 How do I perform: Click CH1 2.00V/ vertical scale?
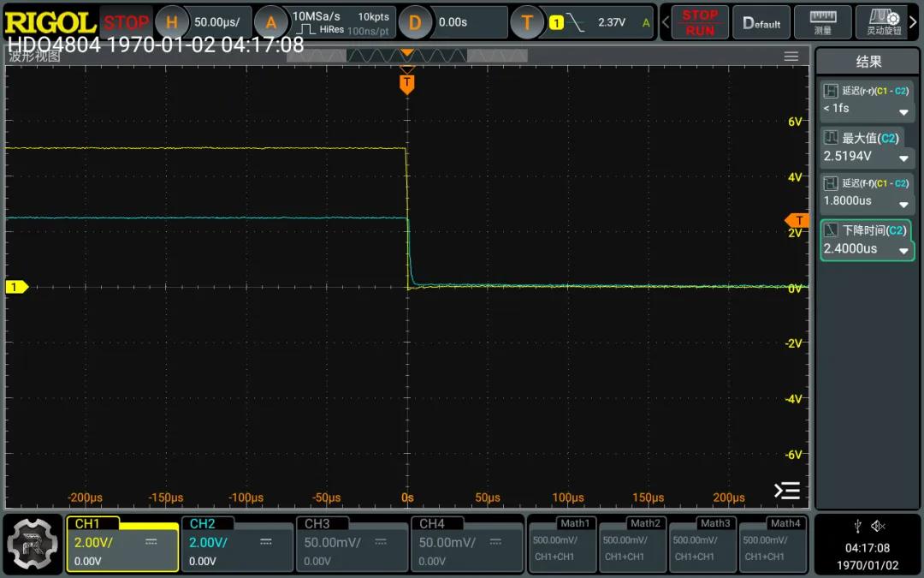93,542
